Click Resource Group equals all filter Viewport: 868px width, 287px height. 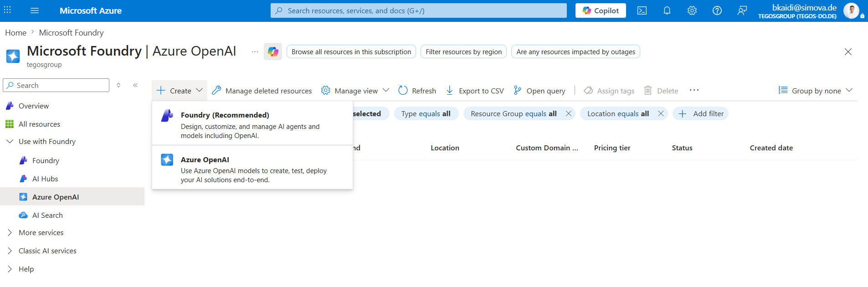tap(514, 113)
